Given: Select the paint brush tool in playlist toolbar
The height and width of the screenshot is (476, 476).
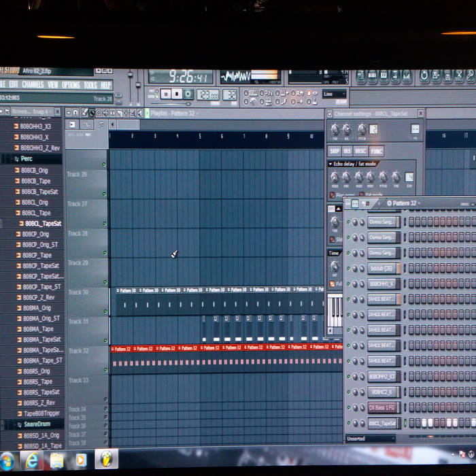Looking at the screenshot, I should tap(84, 113).
